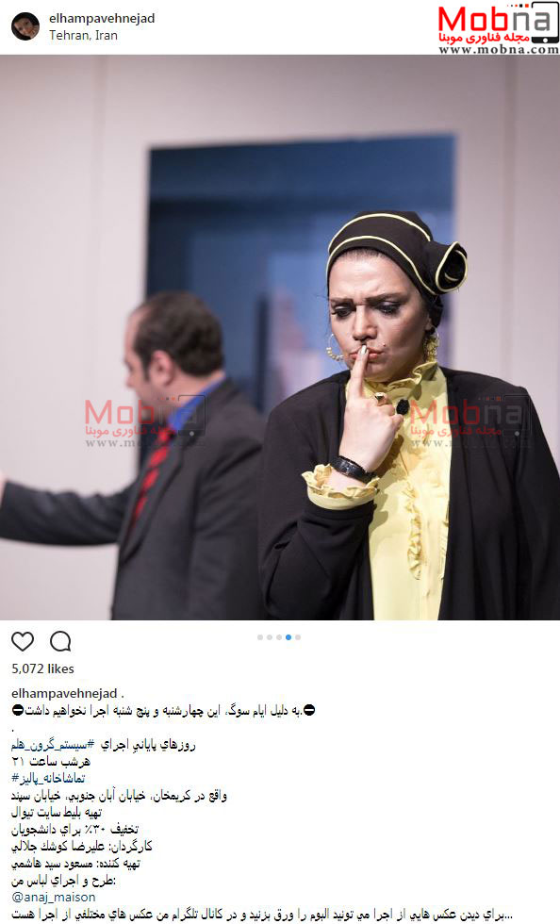Open elhampavehnejad username in post header
560x924 pixels.
pyautogui.click(x=102, y=18)
